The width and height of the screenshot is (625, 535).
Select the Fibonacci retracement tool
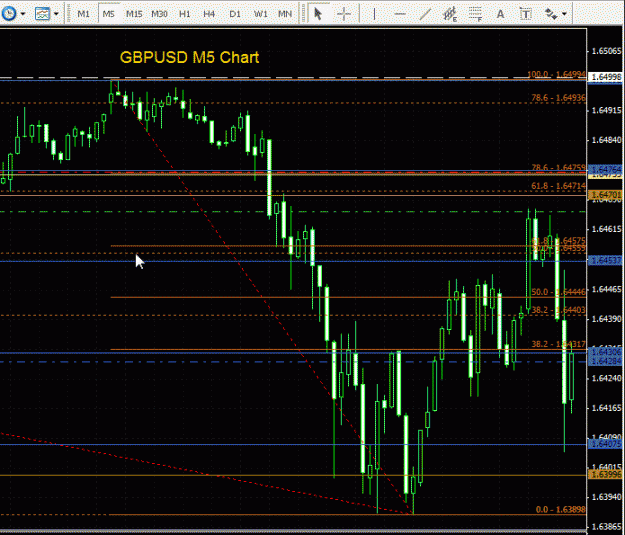click(475, 14)
